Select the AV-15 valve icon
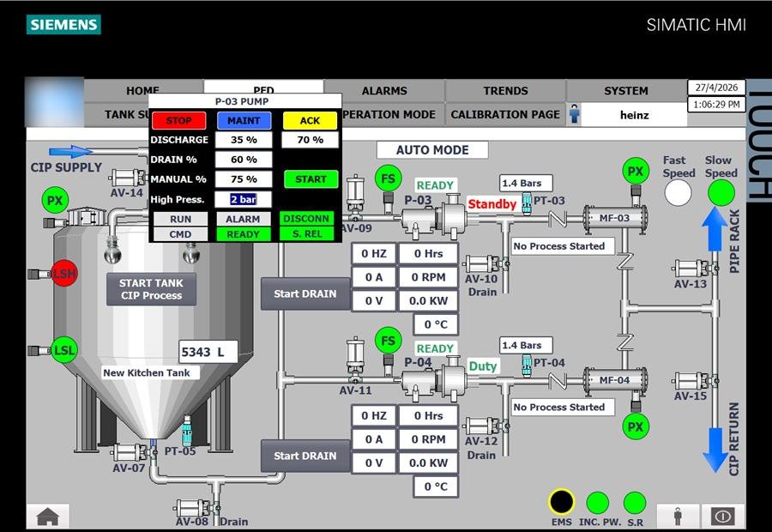The image size is (772, 532). tap(694, 381)
